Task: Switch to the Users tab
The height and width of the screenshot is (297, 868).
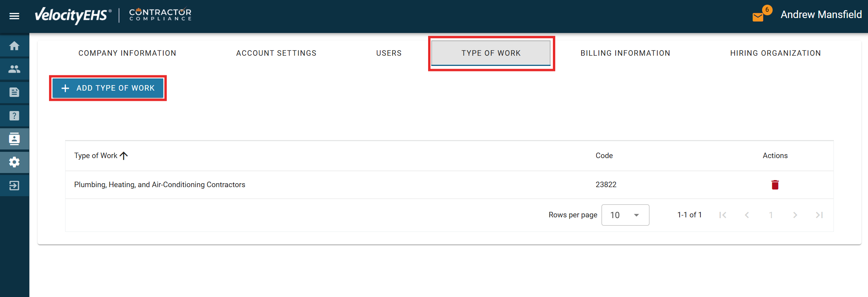Action: [x=388, y=53]
